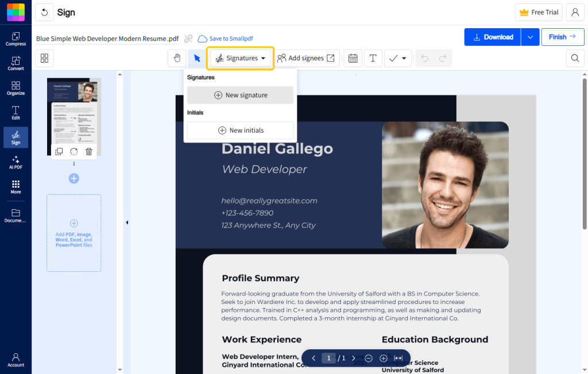Open the AI PDF tool

click(x=16, y=161)
